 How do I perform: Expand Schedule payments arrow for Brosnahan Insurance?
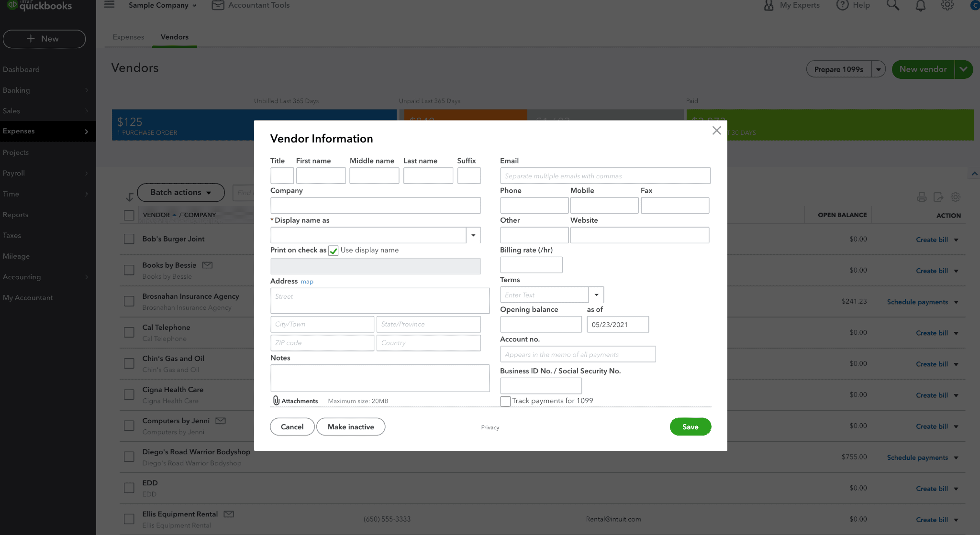(956, 302)
